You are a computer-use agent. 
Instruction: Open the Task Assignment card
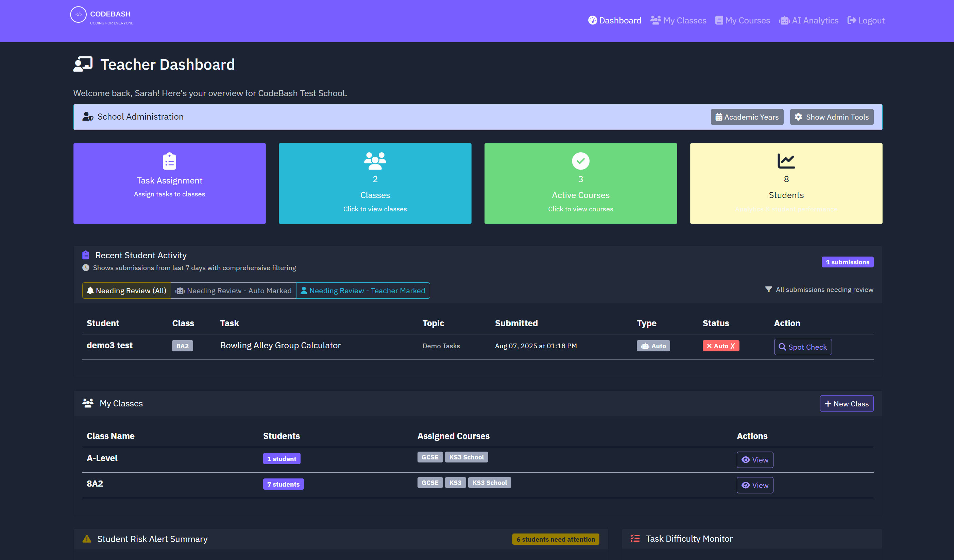pyautogui.click(x=170, y=183)
